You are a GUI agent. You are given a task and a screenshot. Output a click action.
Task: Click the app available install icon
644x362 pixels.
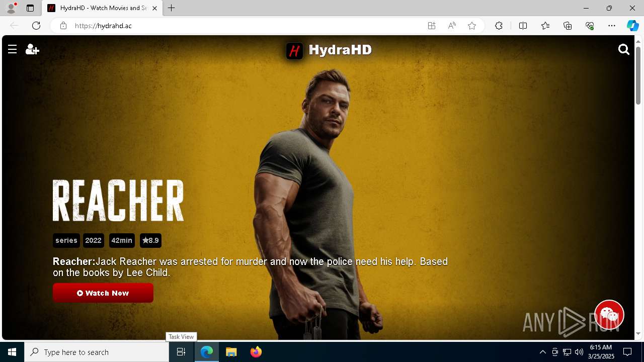[432, 26]
